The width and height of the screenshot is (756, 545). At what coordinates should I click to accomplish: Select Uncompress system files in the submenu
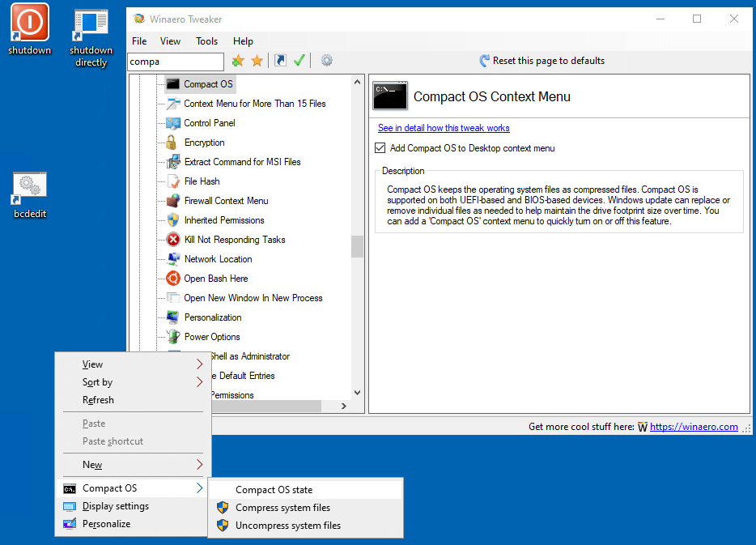(306, 526)
